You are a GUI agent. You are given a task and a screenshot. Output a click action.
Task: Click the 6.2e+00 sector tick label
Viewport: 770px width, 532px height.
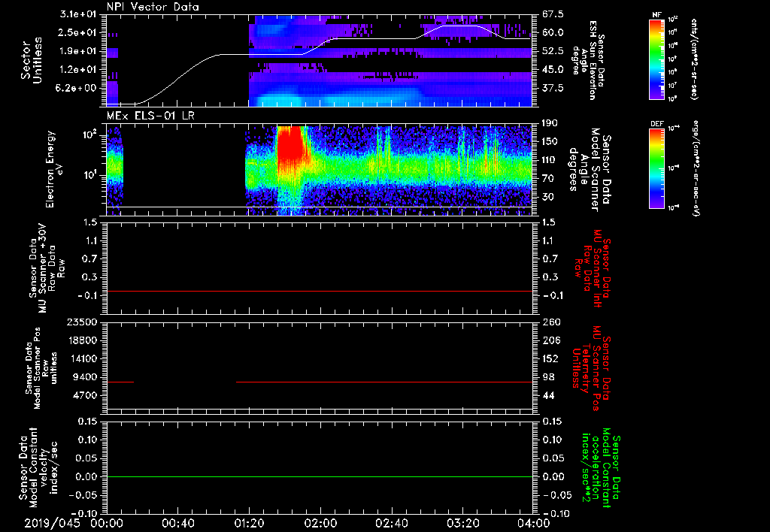[77, 88]
